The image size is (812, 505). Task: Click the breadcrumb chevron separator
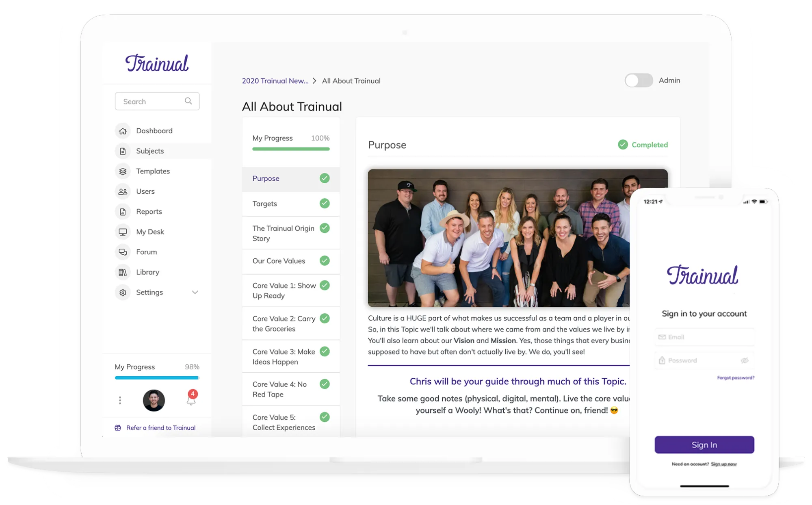tap(314, 81)
